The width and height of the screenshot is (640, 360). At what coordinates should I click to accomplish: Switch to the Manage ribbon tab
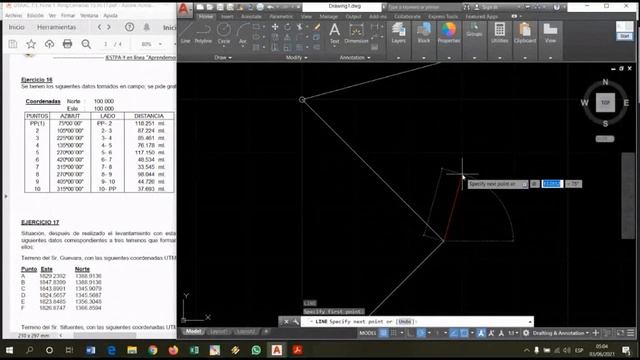point(328,17)
